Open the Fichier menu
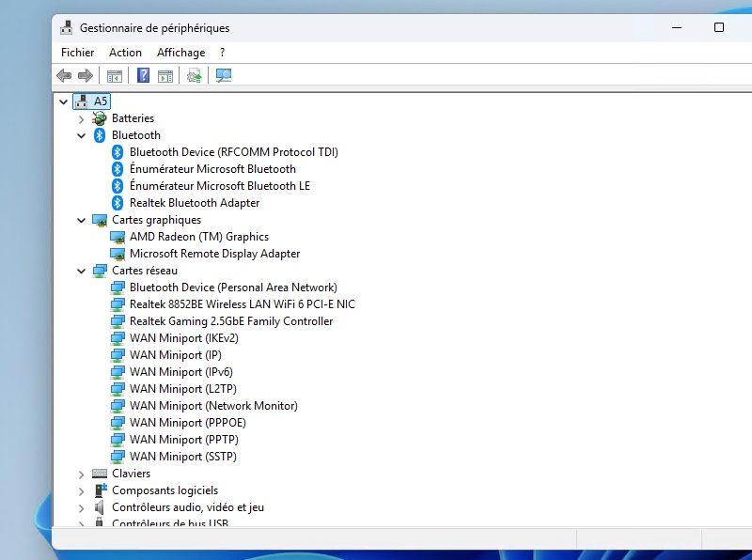 click(78, 53)
